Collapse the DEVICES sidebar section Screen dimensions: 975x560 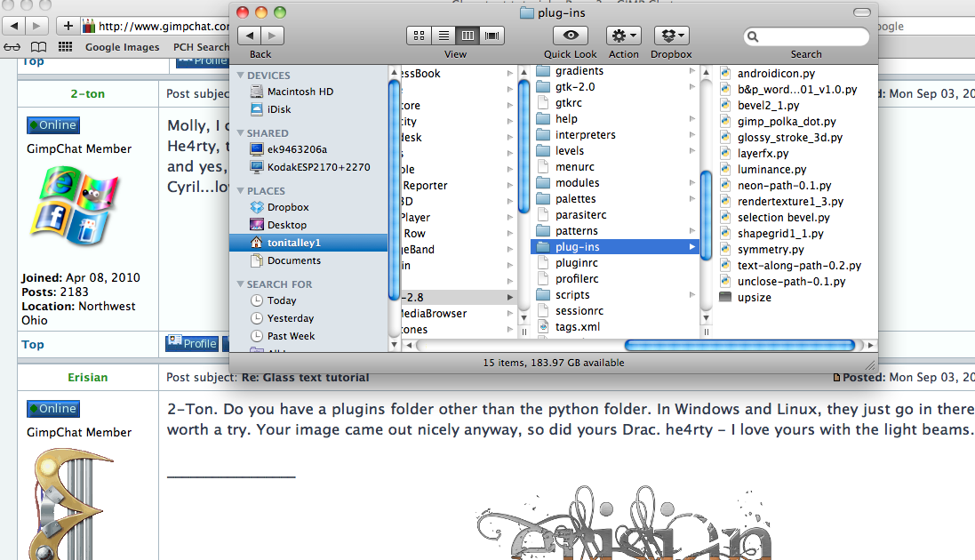(x=240, y=76)
